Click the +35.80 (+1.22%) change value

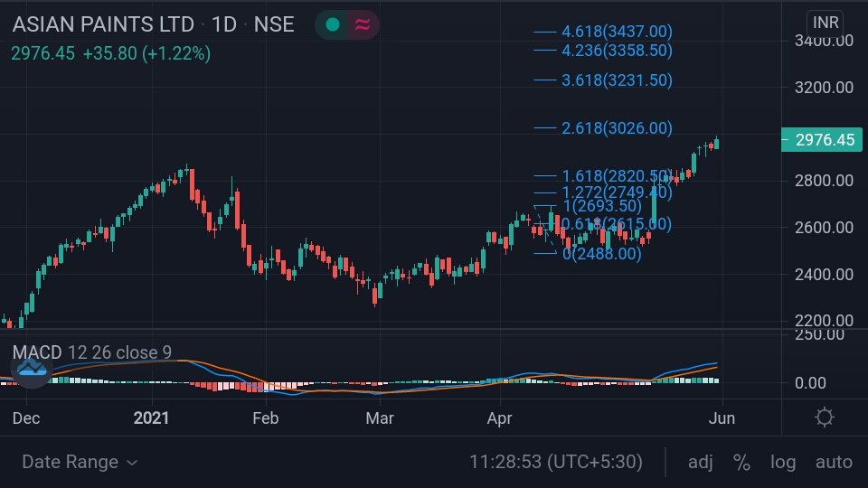click(146, 53)
